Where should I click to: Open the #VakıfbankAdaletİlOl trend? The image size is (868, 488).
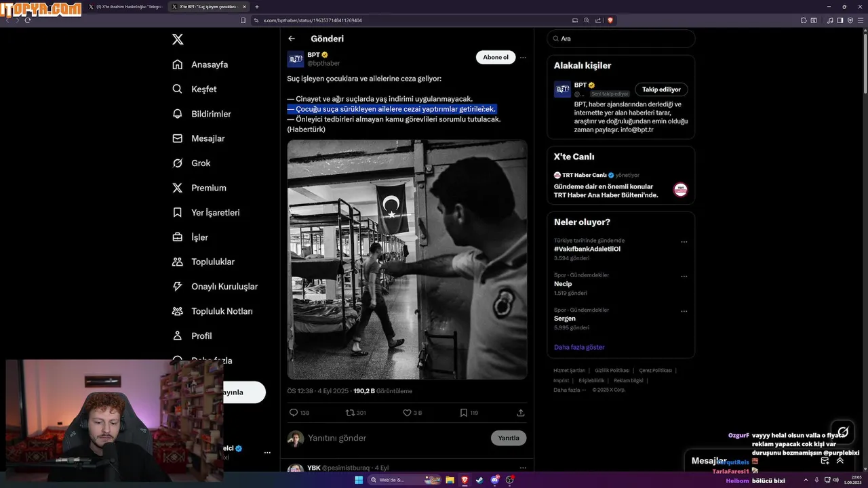click(x=587, y=249)
